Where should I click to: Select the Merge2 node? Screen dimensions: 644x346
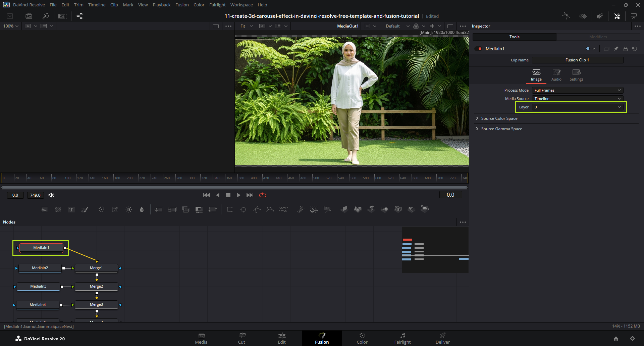96,286
